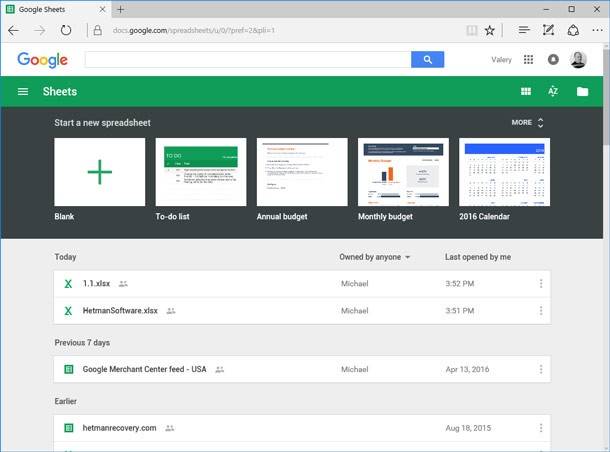Add page to favorites with star icon
The height and width of the screenshot is (452, 610).
[490, 30]
